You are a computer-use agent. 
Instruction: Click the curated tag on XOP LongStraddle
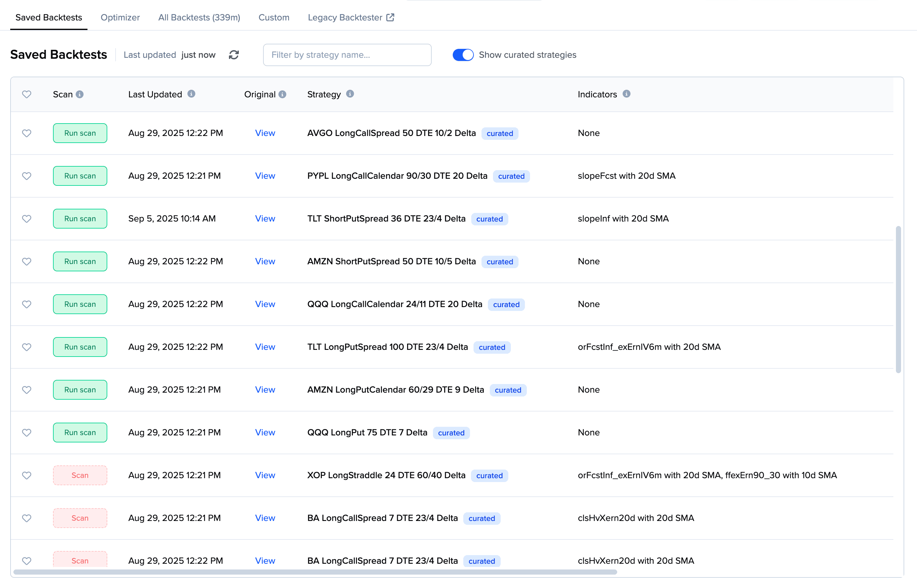[x=489, y=476]
